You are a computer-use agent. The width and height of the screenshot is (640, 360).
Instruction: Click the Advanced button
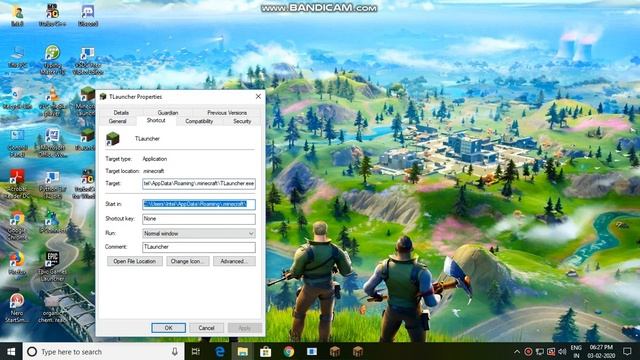234,261
